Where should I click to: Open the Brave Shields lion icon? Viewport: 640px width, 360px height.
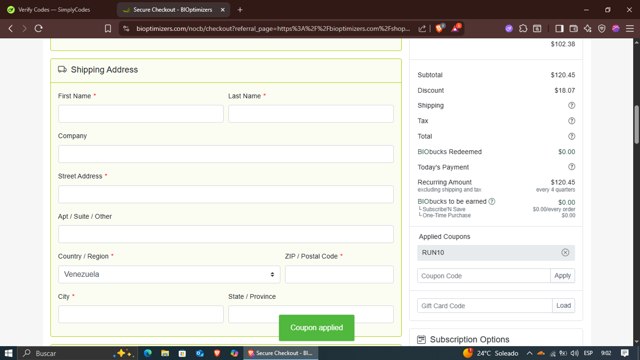click(440, 28)
